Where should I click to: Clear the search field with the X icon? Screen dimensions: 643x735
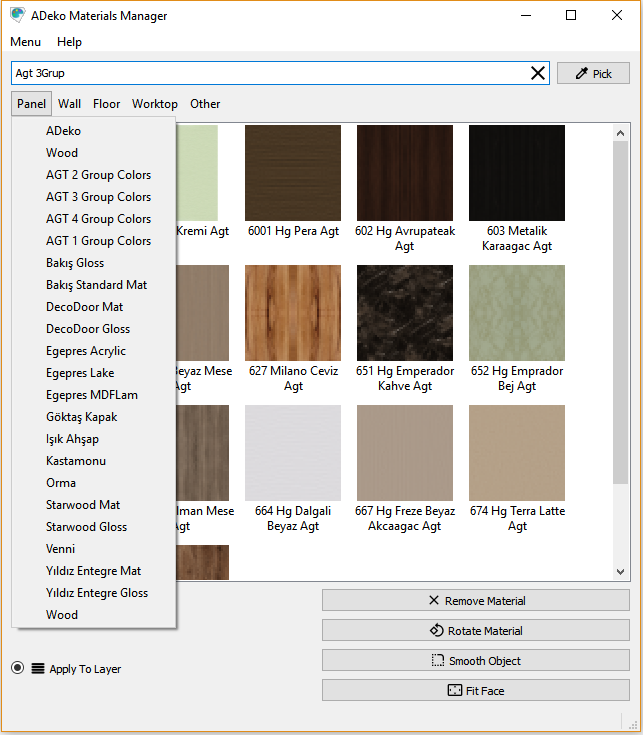coord(538,73)
